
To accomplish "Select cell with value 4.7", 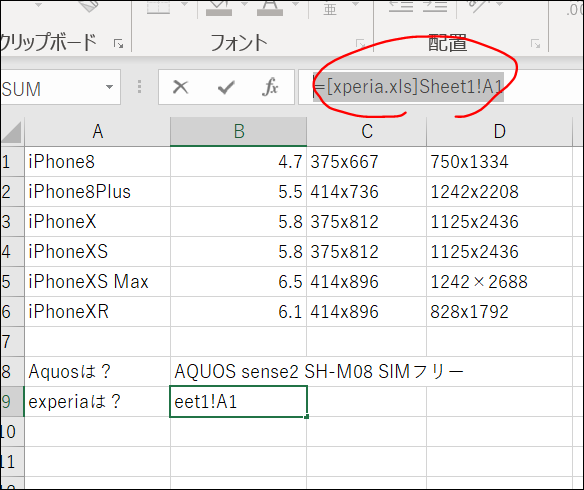I will [238, 162].
